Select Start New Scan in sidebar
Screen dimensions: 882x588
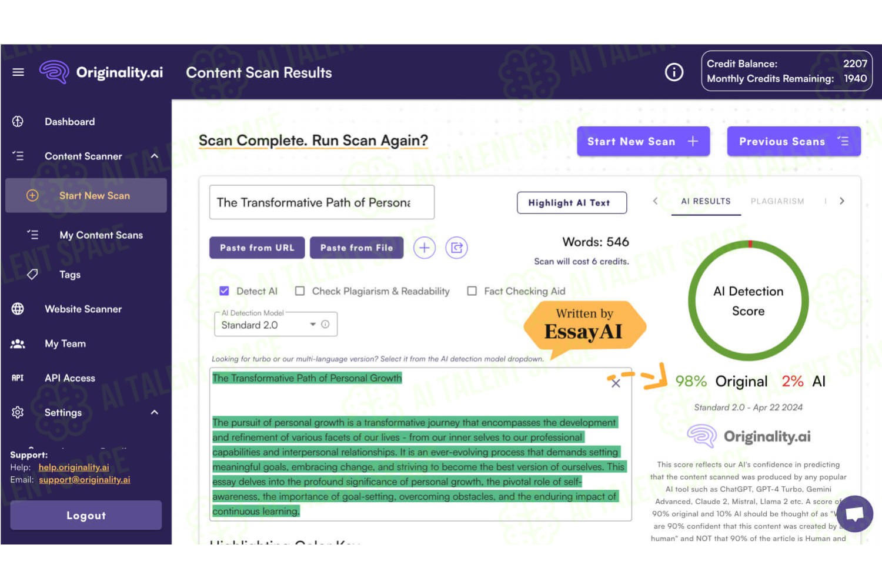[86, 195]
